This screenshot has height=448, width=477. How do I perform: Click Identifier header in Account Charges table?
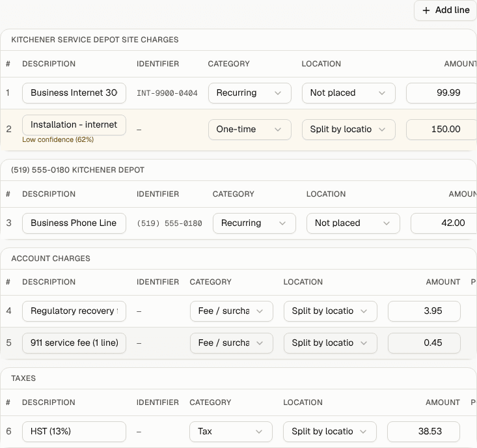[157, 282]
